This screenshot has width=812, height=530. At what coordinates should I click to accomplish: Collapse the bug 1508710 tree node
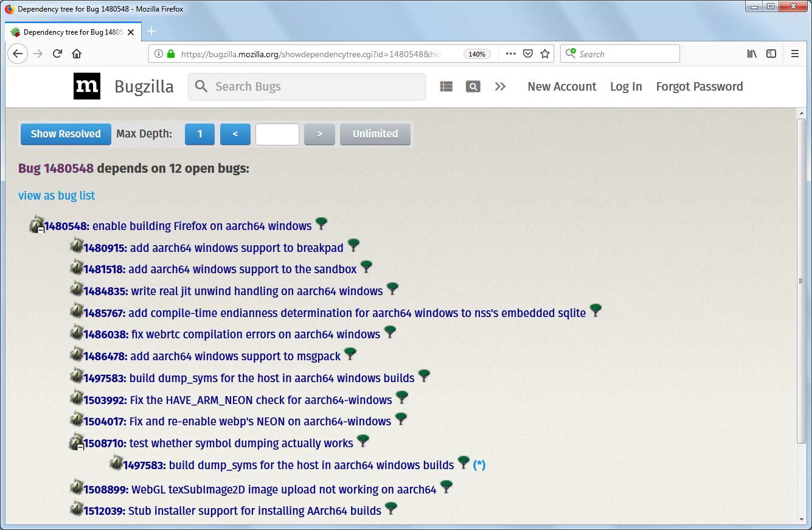80,447
